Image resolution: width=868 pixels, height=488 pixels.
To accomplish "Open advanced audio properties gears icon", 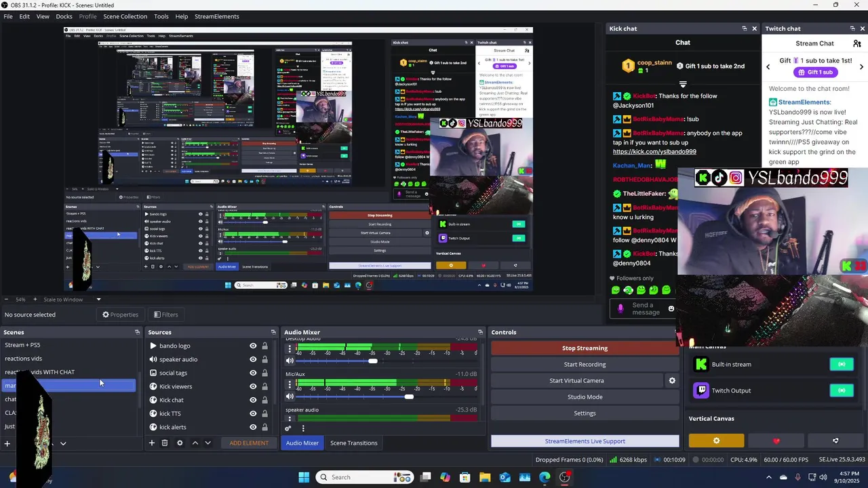I will click(288, 428).
